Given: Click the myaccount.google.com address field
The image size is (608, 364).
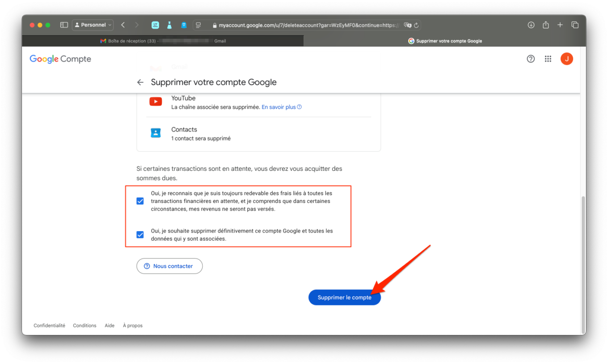Looking at the screenshot, I should point(307,25).
